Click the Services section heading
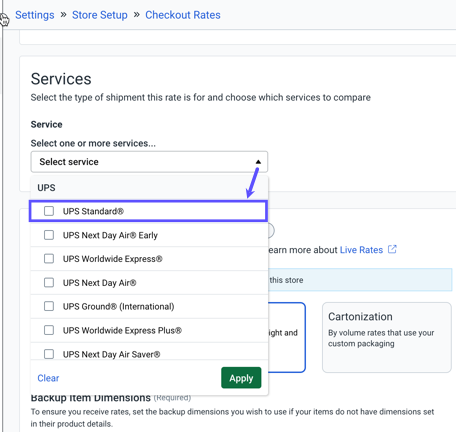This screenshot has height=432, width=456. coord(61,79)
